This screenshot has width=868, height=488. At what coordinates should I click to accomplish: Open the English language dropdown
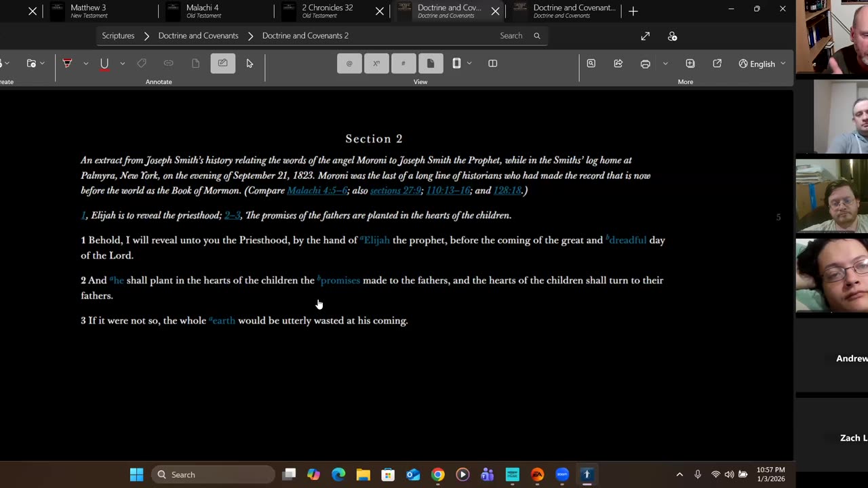click(762, 64)
